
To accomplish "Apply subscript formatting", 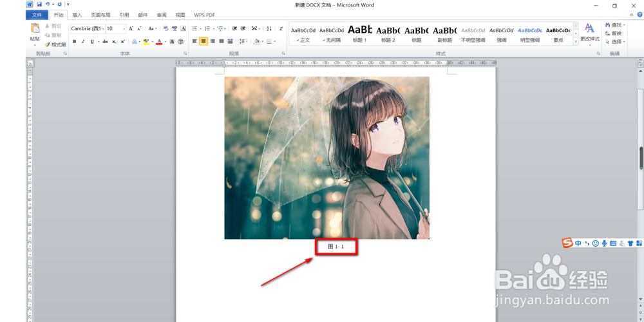I will [114, 41].
